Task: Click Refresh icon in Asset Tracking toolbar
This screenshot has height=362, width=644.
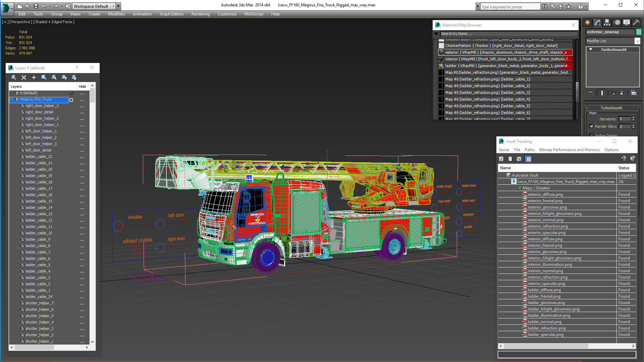Action: (501, 159)
